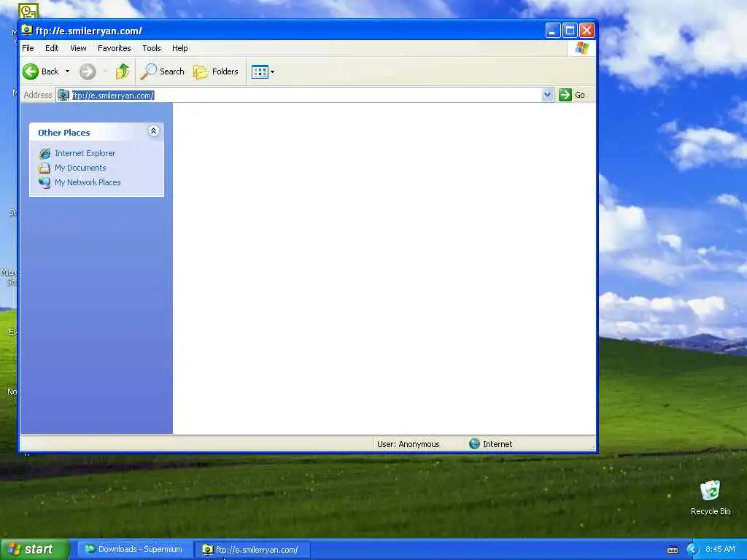Minimize the FTP window
The width and height of the screenshot is (747, 560).
coord(553,31)
